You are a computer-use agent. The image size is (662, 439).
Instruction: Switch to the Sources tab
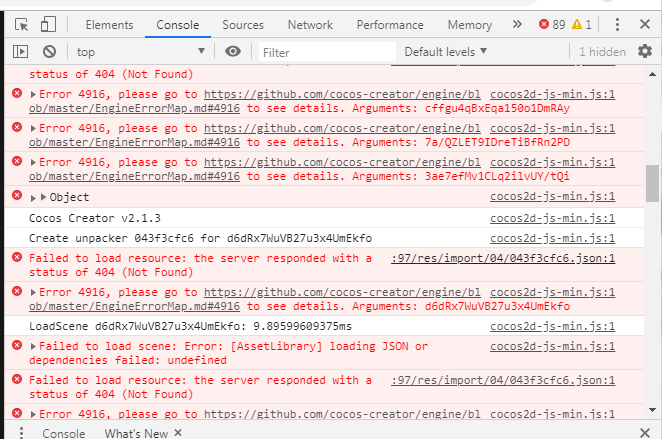click(x=243, y=25)
